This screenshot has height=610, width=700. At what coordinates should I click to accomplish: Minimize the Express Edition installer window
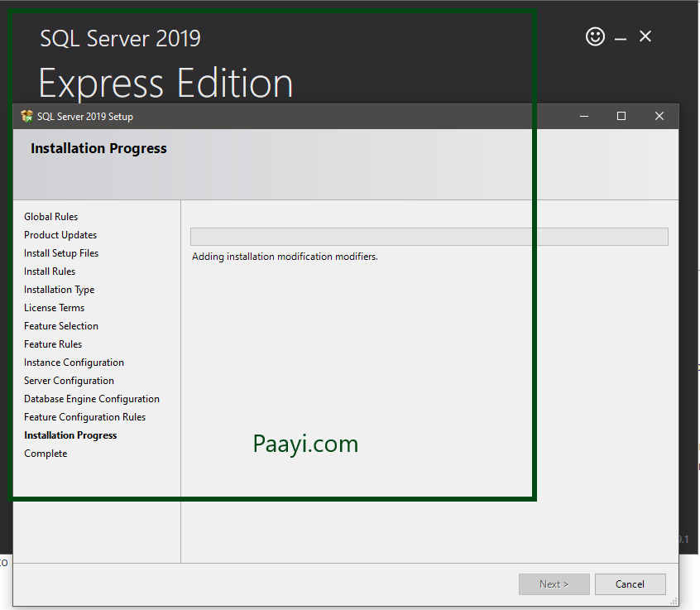pyautogui.click(x=621, y=38)
